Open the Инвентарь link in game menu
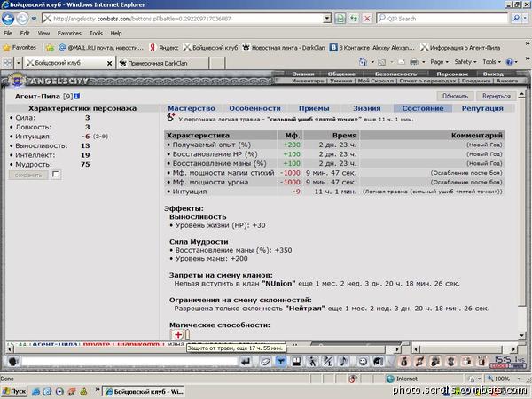Viewport: 532px width, 399px height. (x=308, y=81)
